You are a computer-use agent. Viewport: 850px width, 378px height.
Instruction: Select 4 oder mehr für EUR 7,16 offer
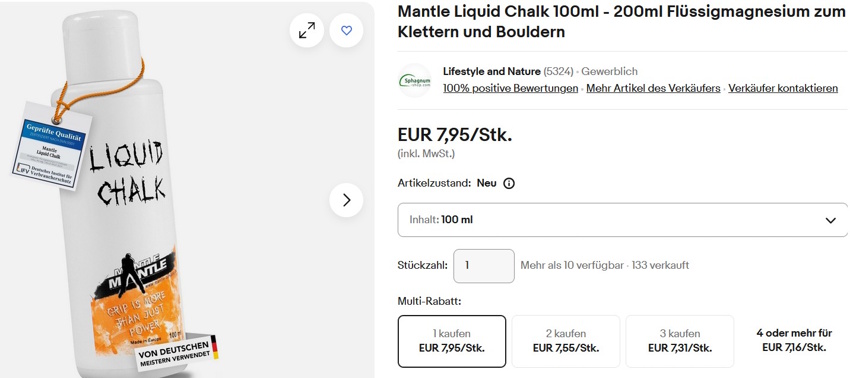794,341
